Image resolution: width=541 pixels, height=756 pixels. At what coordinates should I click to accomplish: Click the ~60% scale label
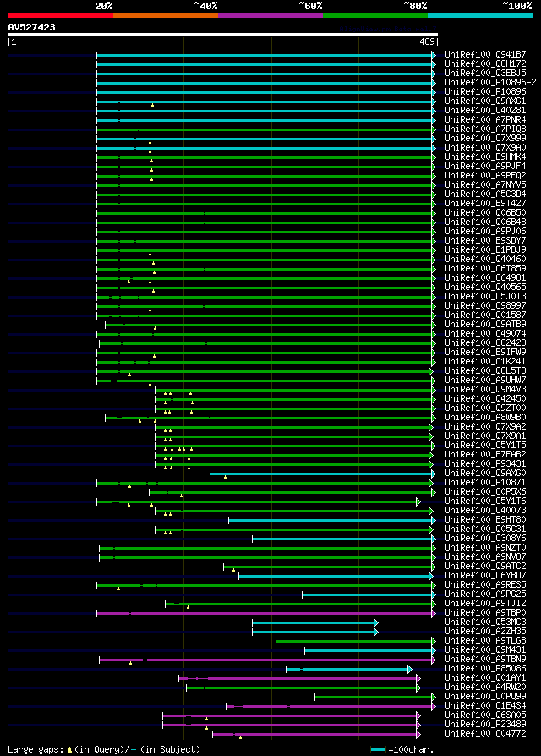[310, 6]
